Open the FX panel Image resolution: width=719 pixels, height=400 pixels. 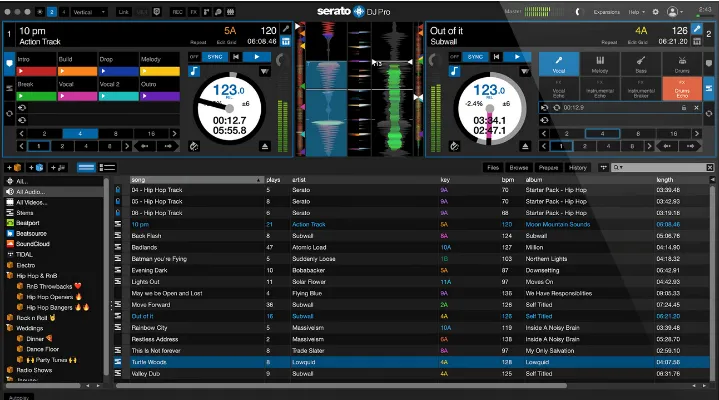click(194, 12)
